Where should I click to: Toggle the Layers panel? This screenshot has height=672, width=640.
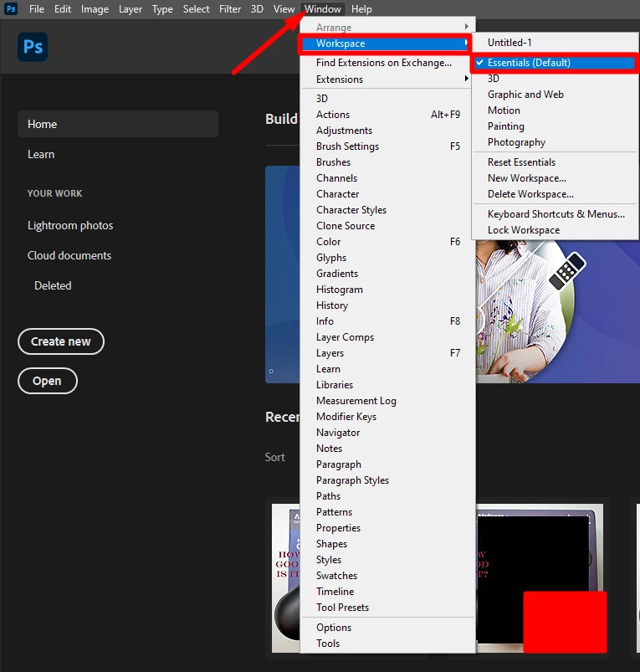[x=387, y=352]
